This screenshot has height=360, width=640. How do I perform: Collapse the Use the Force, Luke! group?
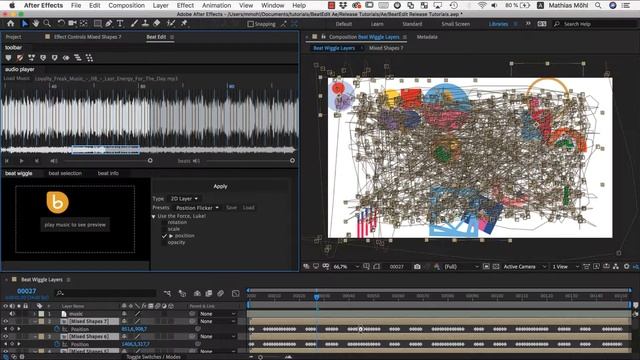coord(153,216)
